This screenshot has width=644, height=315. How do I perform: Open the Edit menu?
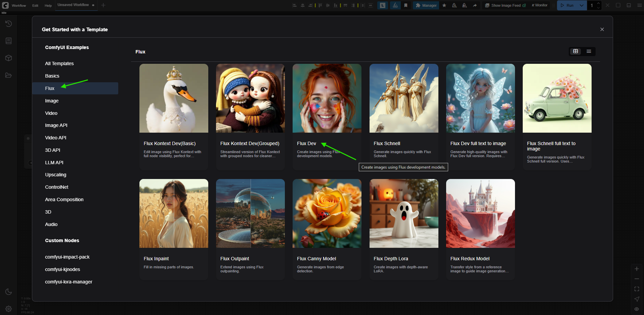coord(35,5)
